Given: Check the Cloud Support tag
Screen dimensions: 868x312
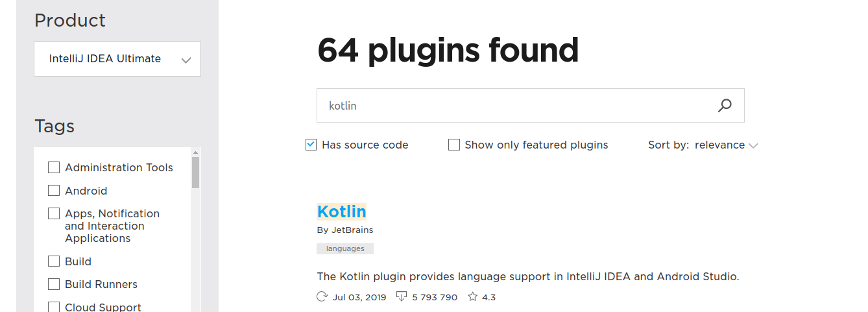Looking at the screenshot, I should tap(54, 307).
